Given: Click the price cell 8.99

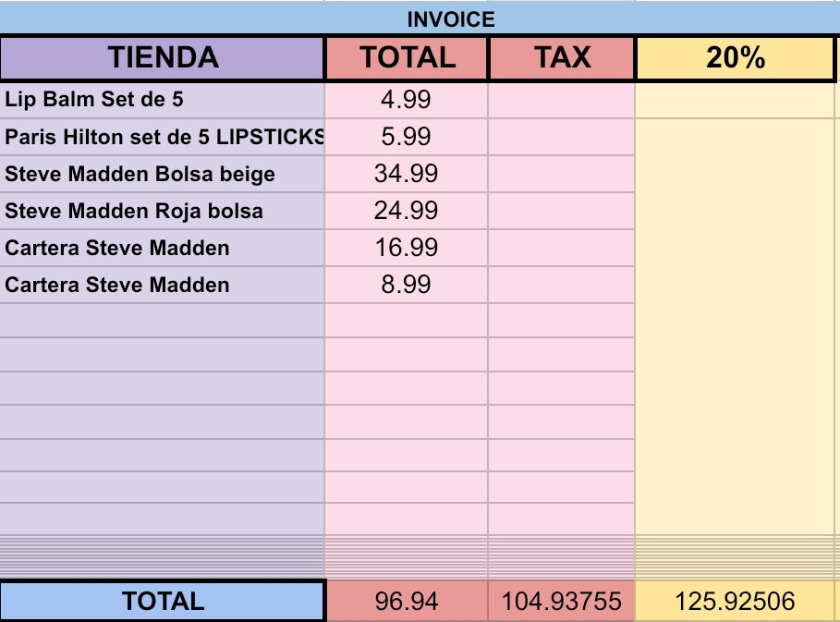Looking at the screenshot, I should click(407, 285).
